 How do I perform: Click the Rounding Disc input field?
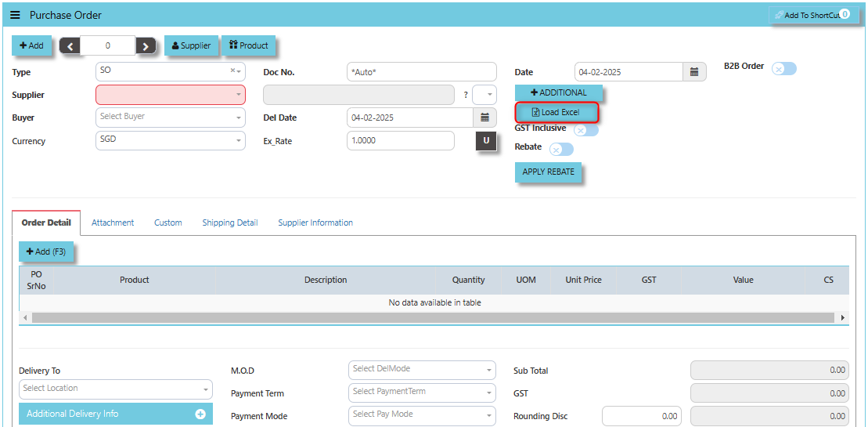[642, 416]
